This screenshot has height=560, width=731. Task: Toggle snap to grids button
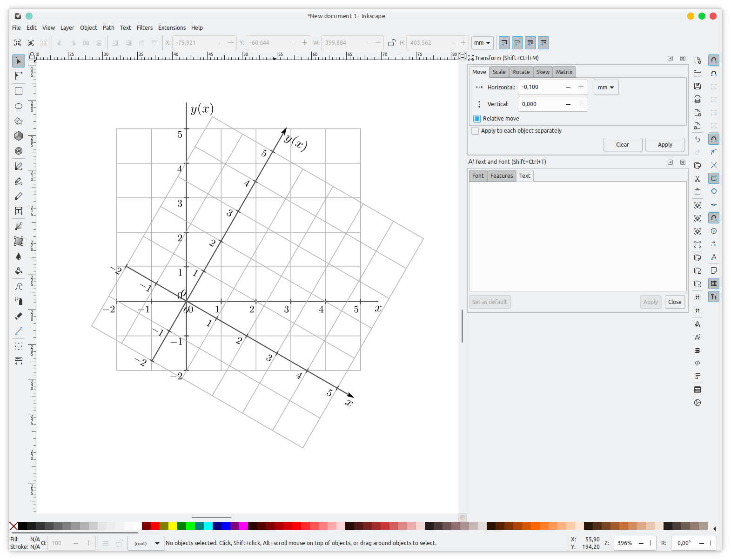(714, 283)
